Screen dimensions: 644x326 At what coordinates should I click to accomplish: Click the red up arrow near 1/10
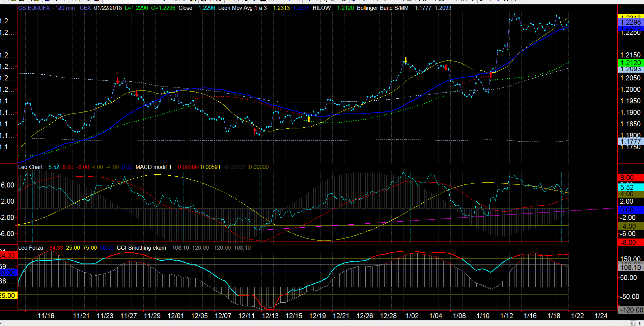[x=491, y=75]
